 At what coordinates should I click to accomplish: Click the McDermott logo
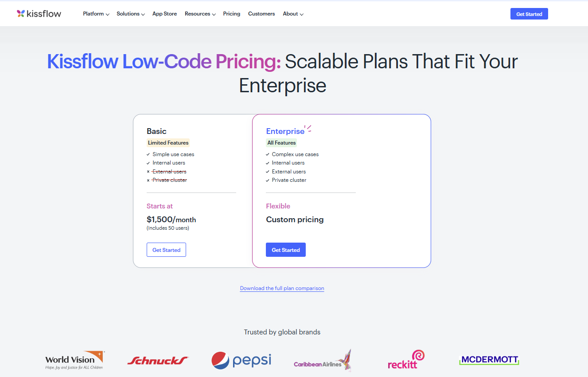coord(489,360)
